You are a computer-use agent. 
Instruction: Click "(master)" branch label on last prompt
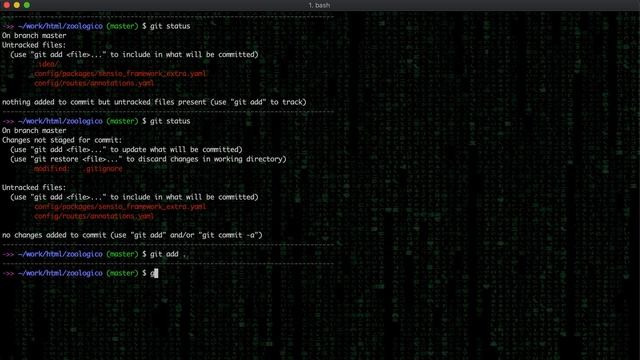122,273
